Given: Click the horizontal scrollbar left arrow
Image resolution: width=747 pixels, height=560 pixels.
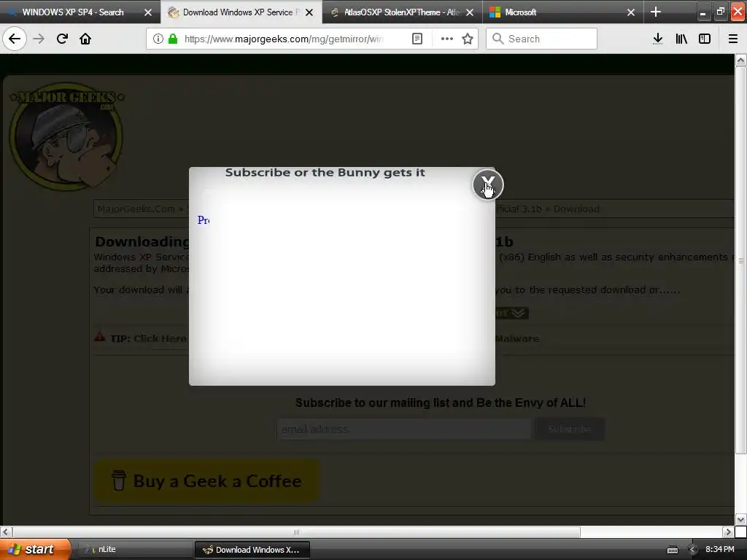Looking at the screenshot, I should click(5, 532).
